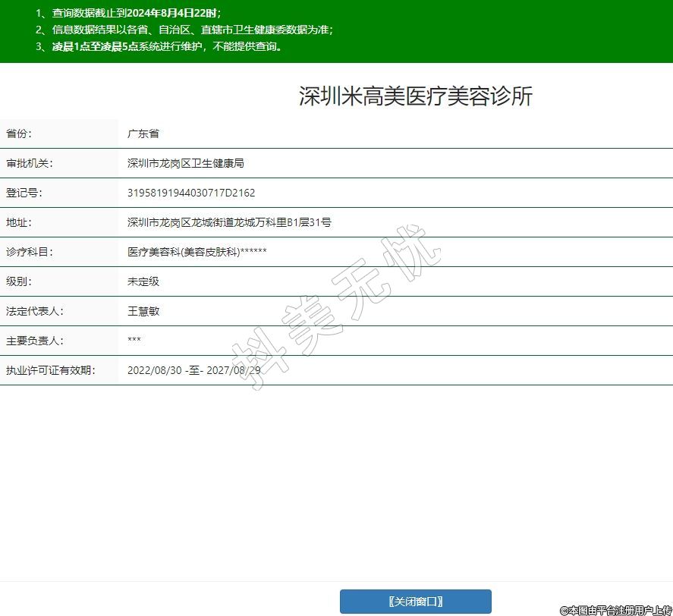The height and width of the screenshot is (616, 673).
Task: Click the value 深圳市龙岗区卫生健康局
Action: pos(185,163)
